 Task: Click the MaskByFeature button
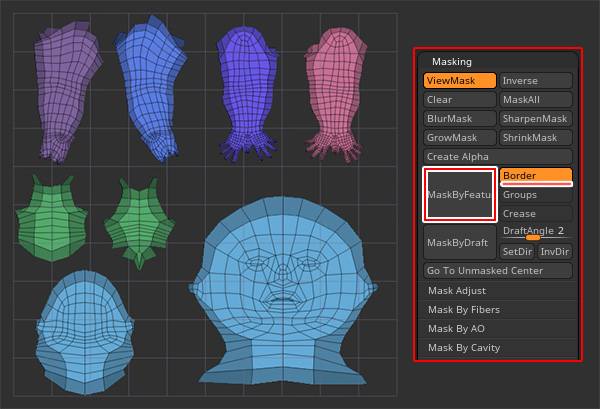pyautogui.click(x=459, y=194)
